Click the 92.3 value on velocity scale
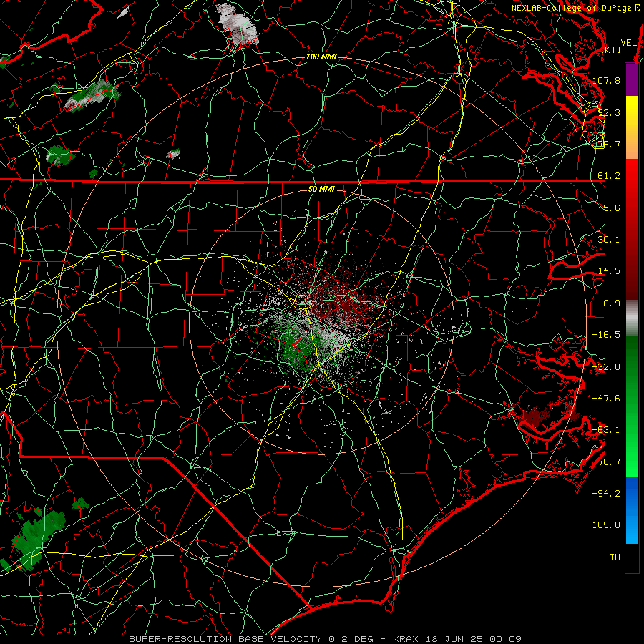Image resolution: width=644 pixels, height=644 pixels. (609, 112)
